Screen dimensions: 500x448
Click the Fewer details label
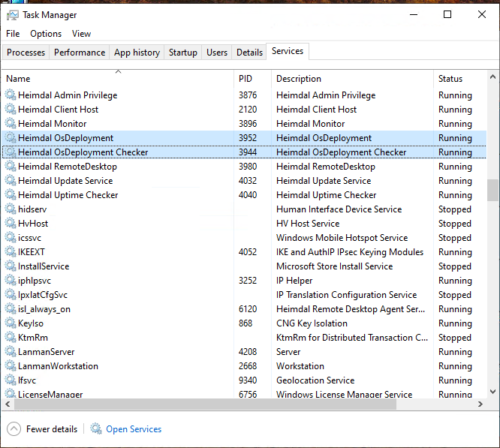pos(52,429)
